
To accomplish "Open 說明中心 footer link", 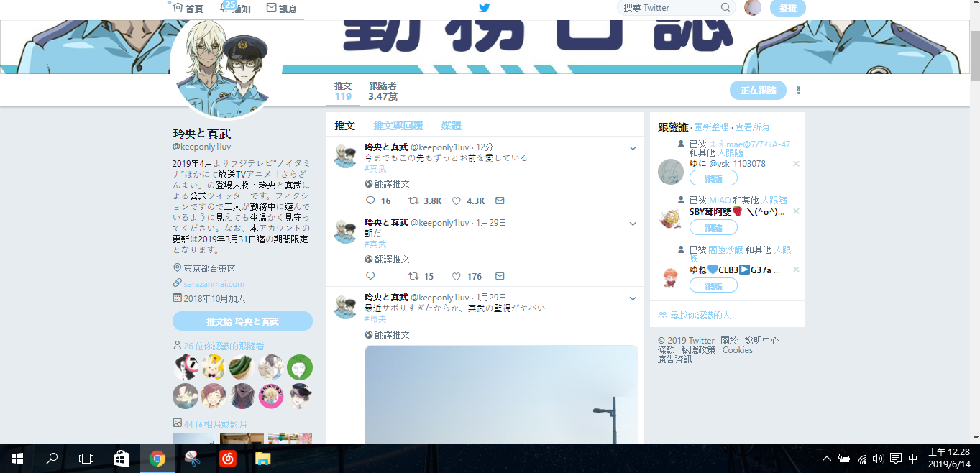I will pos(761,341).
